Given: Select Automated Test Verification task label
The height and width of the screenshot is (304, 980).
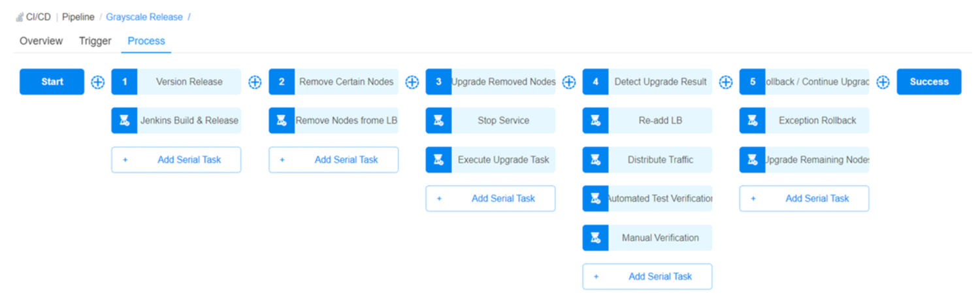Looking at the screenshot, I should [661, 199].
